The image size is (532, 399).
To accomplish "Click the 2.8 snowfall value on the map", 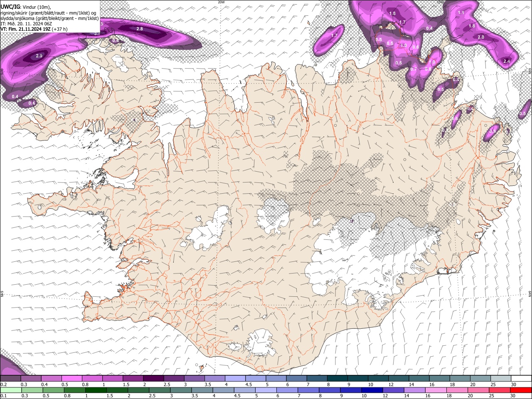I will tap(140, 29).
